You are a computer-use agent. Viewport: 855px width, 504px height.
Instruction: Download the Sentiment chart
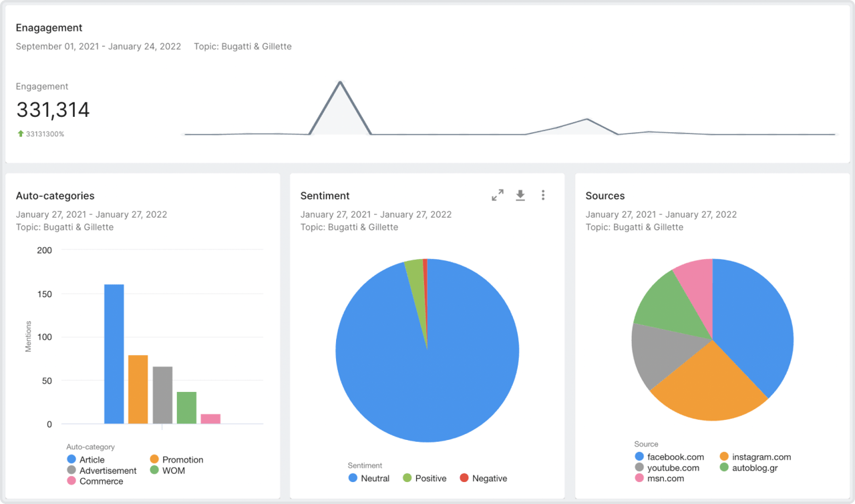coord(520,195)
